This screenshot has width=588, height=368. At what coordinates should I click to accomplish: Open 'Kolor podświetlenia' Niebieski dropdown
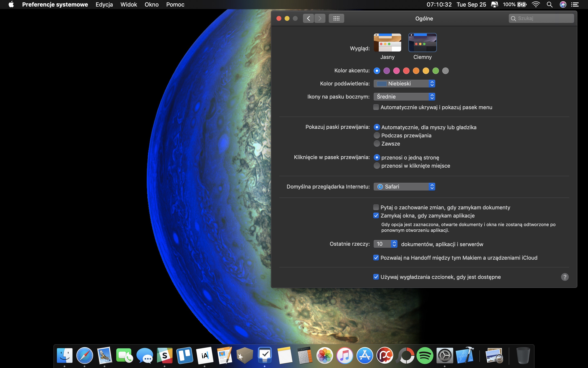tap(404, 83)
